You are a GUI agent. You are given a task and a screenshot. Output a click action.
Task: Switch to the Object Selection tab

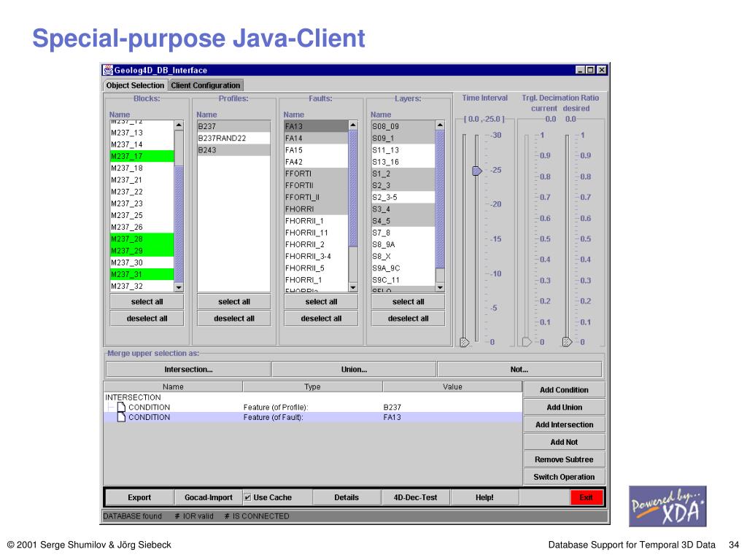tap(135, 85)
